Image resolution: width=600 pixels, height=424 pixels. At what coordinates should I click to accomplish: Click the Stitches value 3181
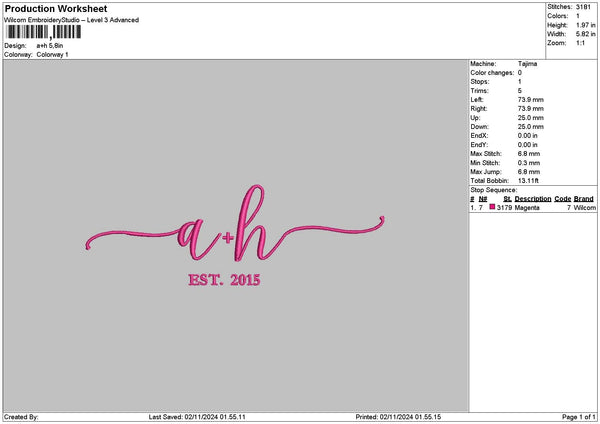pos(584,7)
